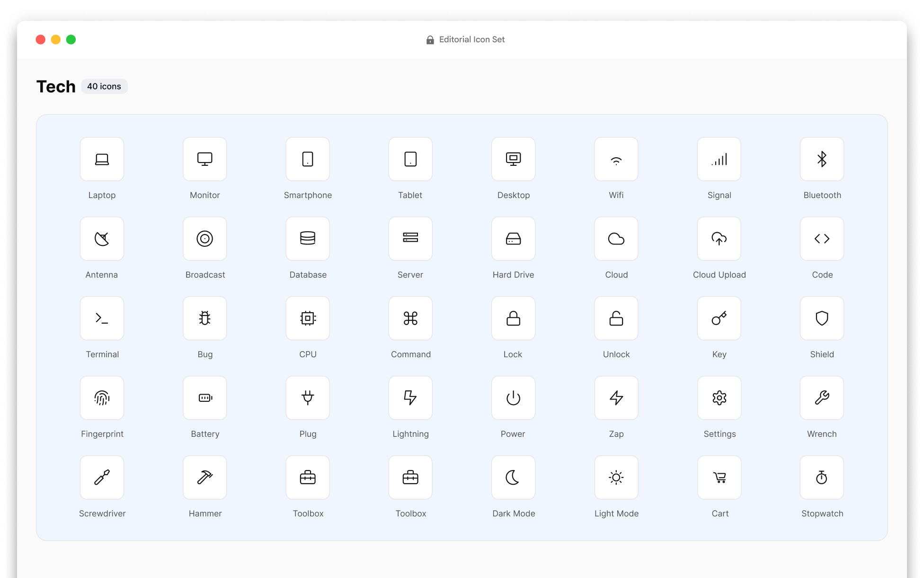Click the Cloud Upload icon
This screenshot has width=924, height=578.
[x=719, y=239]
